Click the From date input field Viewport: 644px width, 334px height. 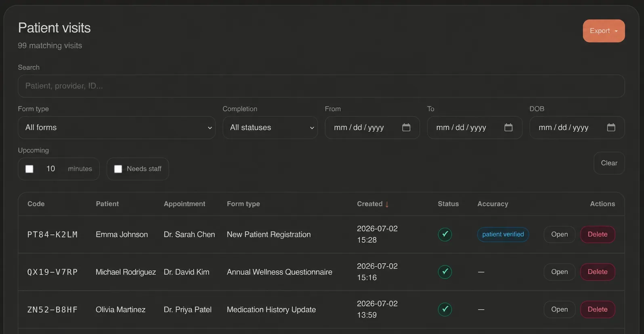tap(372, 128)
